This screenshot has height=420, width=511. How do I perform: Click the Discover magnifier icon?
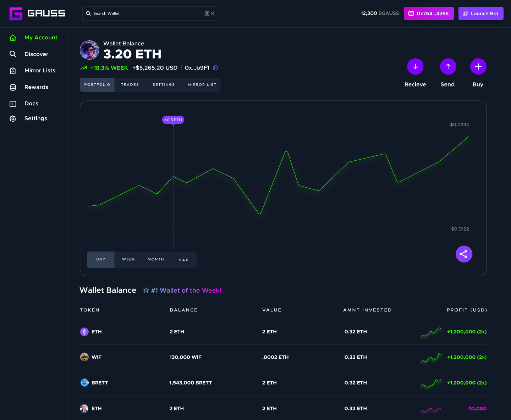coord(13,54)
